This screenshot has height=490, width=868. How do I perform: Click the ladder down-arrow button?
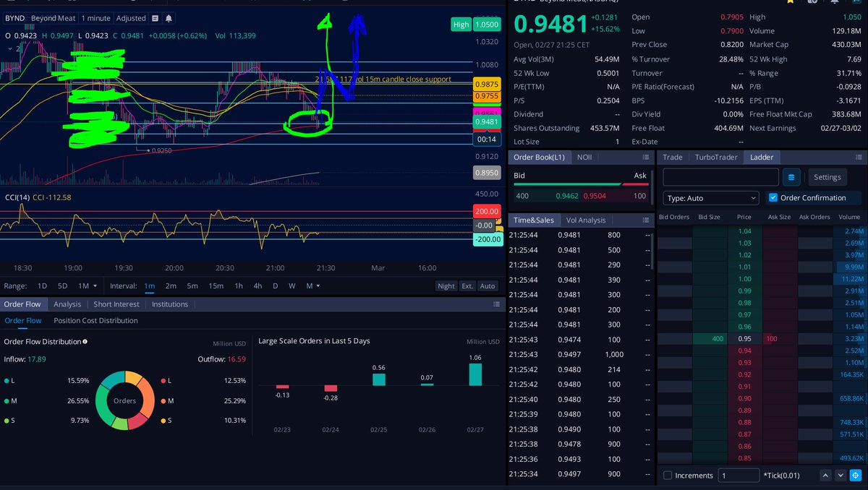(x=840, y=476)
